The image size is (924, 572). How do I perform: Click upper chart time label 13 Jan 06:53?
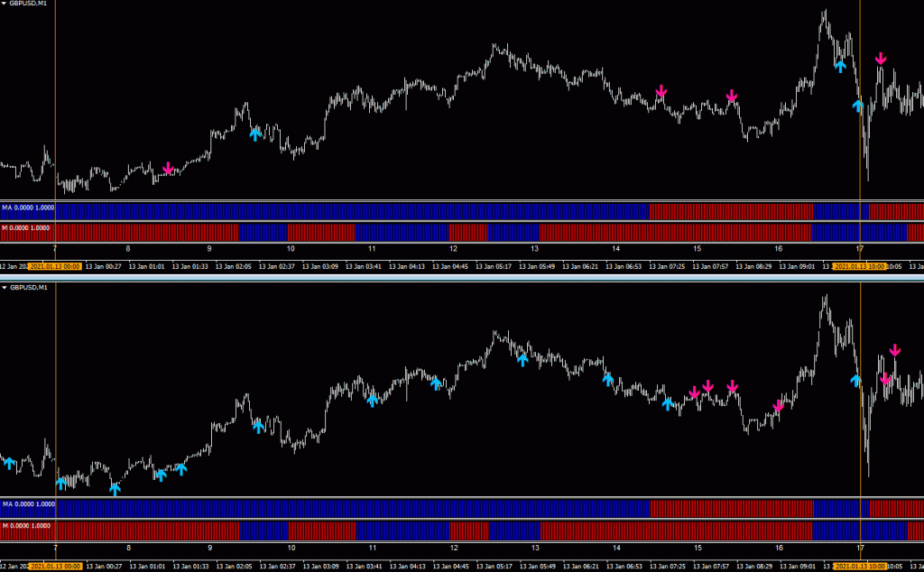[x=624, y=267]
